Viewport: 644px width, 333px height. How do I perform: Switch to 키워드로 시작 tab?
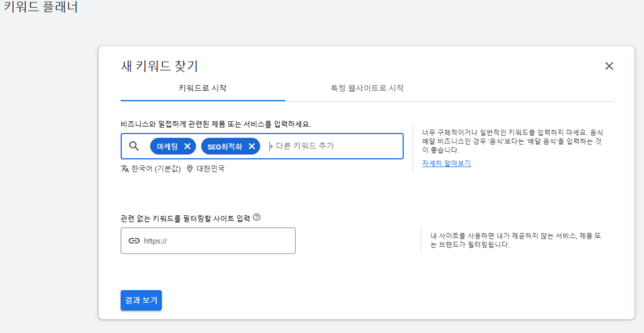pyautogui.click(x=203, y=88)
